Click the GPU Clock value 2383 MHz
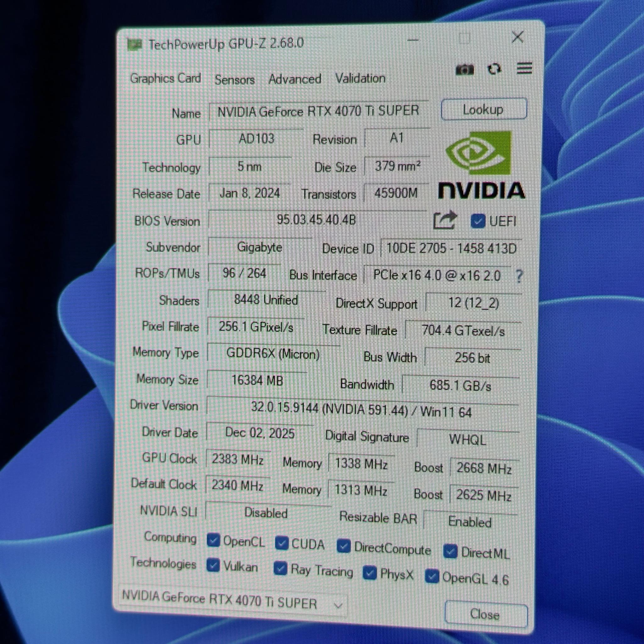 pyautogui.click(x=238, y=459)
